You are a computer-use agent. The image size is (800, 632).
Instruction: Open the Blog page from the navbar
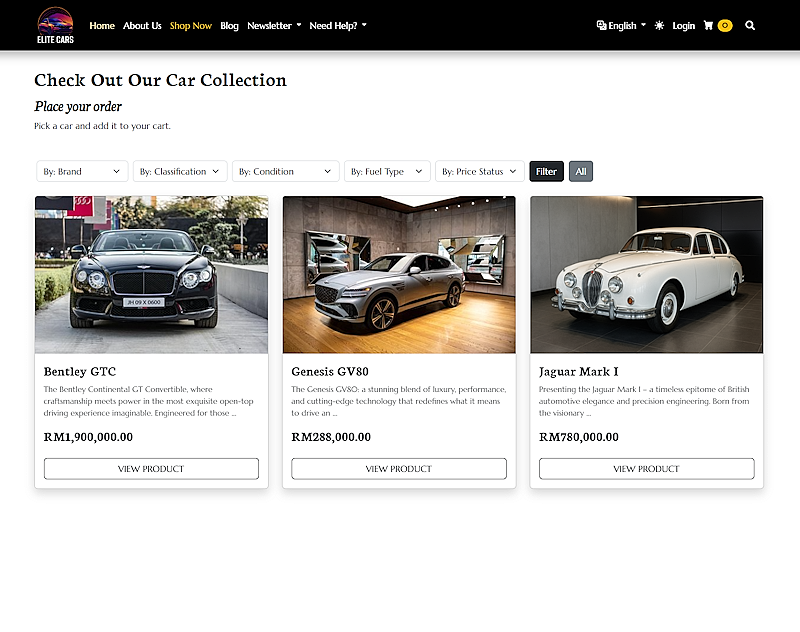229,25
